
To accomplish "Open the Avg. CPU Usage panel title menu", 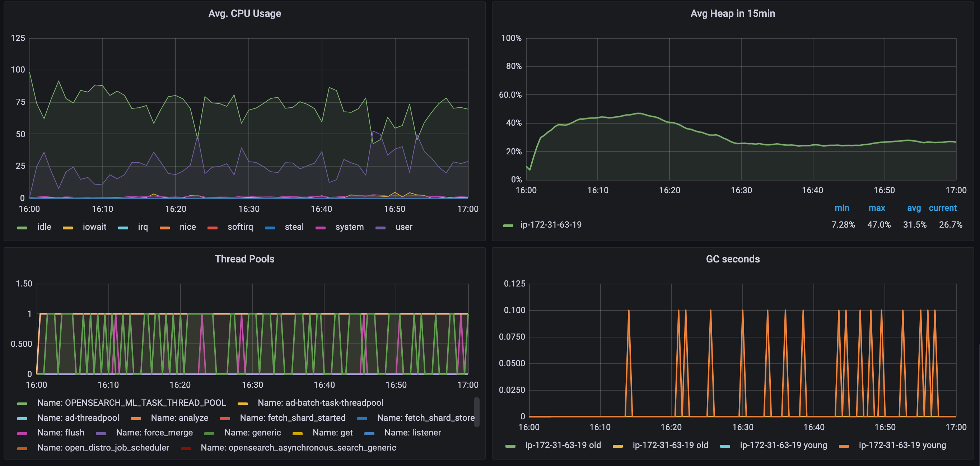I will coord(244,14).
